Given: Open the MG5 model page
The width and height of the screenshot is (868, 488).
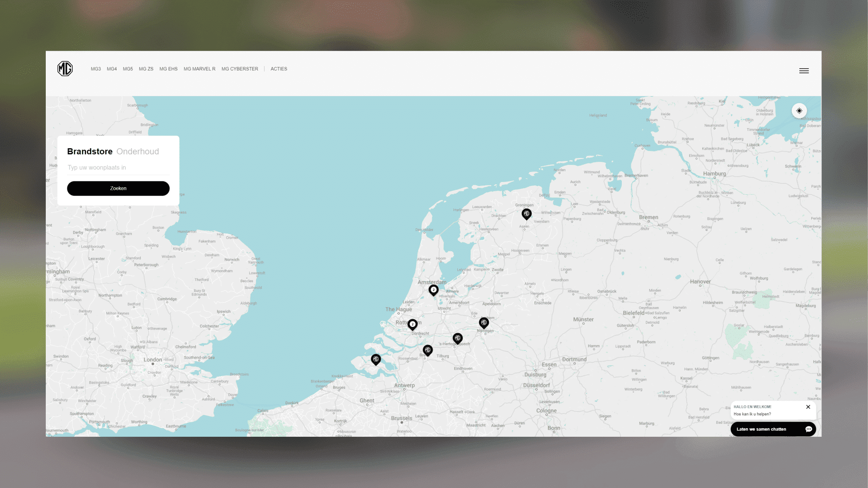Looking at the screenshot, I should coord(128,69).
